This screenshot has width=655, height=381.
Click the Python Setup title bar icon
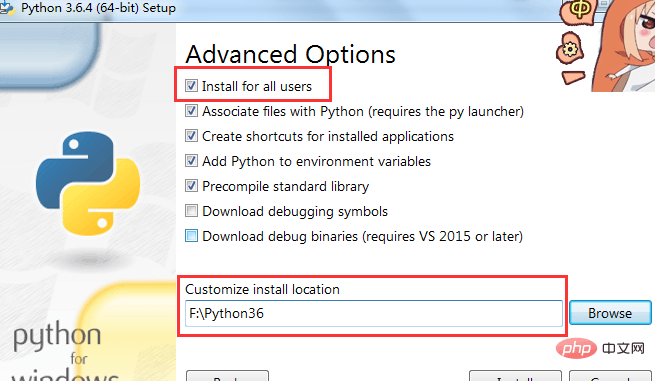(x=7, y=8)
